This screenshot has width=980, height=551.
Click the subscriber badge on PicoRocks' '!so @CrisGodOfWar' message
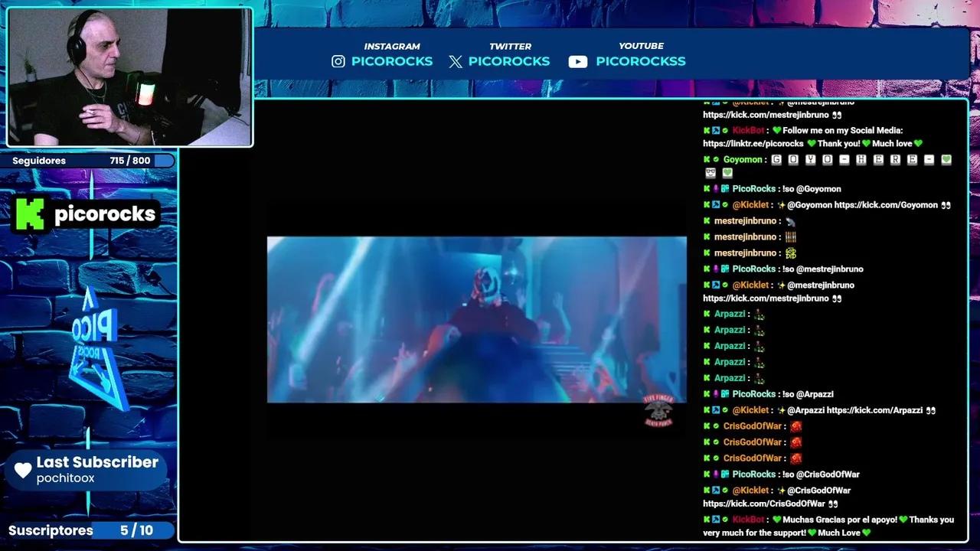(x=724, y=474)
